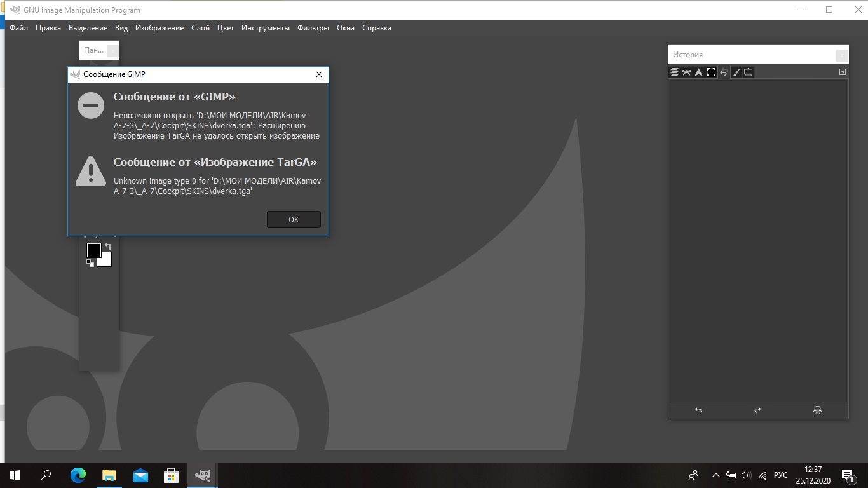Image resolution: width=868 pixels, height=488 pixels.
Task: Select the heading Сообщение от «Изображение TarGA»
Action: (x=215, y=162)
